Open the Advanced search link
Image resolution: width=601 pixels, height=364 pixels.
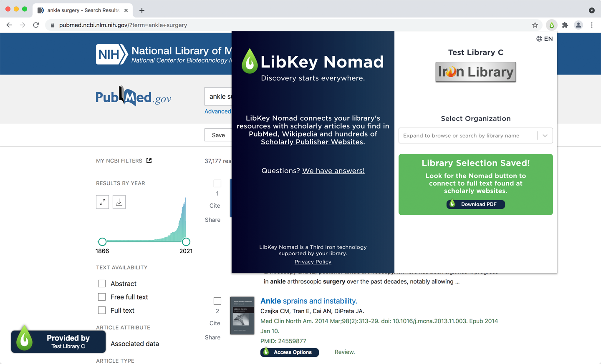(x=218, y=111)
